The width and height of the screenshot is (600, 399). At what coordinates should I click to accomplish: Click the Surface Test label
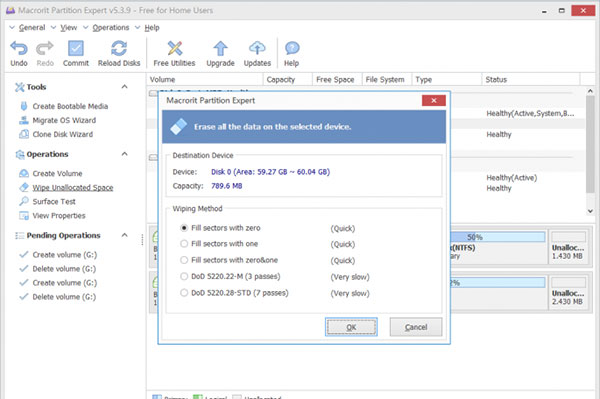click(x=54, y=201)
